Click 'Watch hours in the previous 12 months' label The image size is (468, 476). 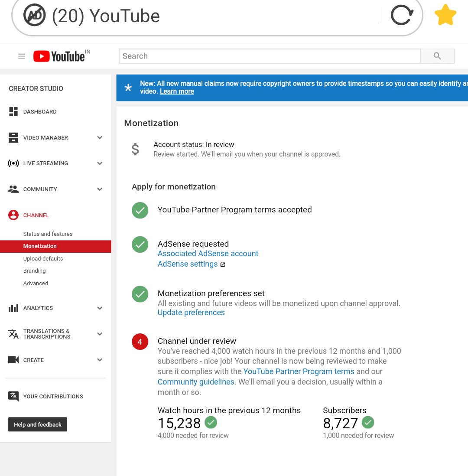coord(229,411)
